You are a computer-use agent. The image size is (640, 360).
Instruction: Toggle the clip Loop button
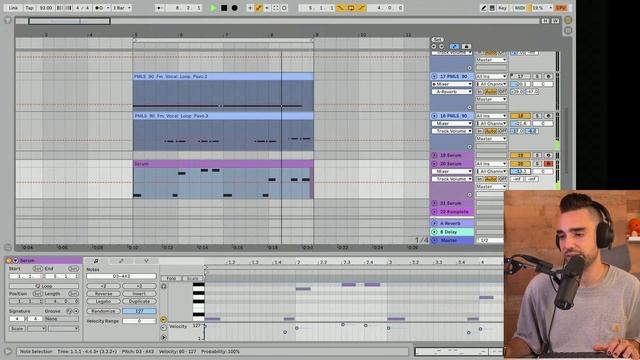(x=44, y=286)
